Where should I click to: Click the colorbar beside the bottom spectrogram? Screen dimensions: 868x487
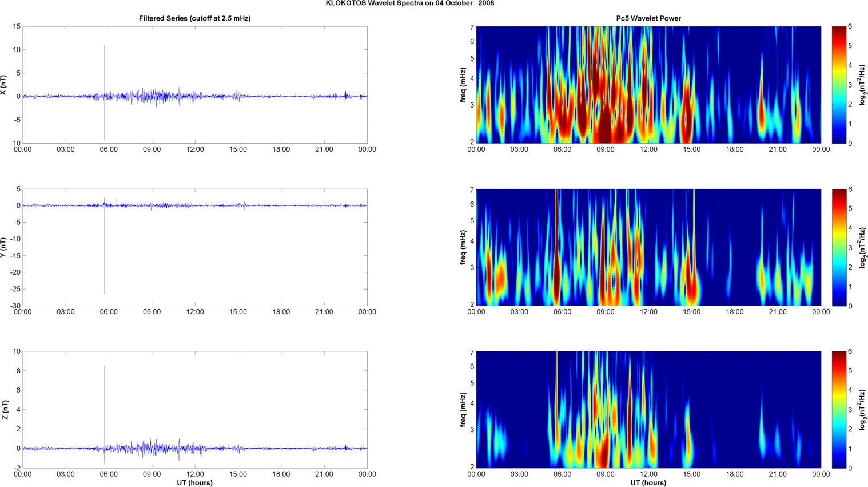(839, 410)
